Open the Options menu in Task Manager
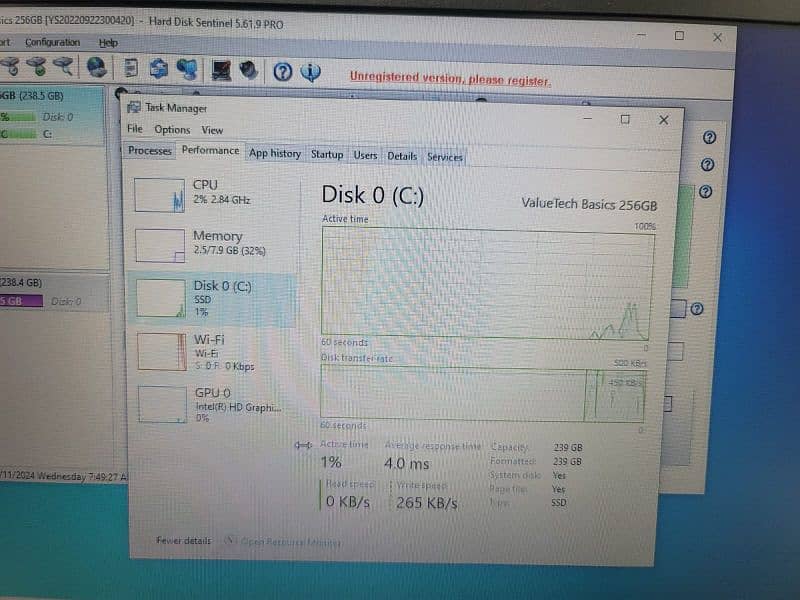The height and width of the screenshot is (600, 800). point(172,130)
